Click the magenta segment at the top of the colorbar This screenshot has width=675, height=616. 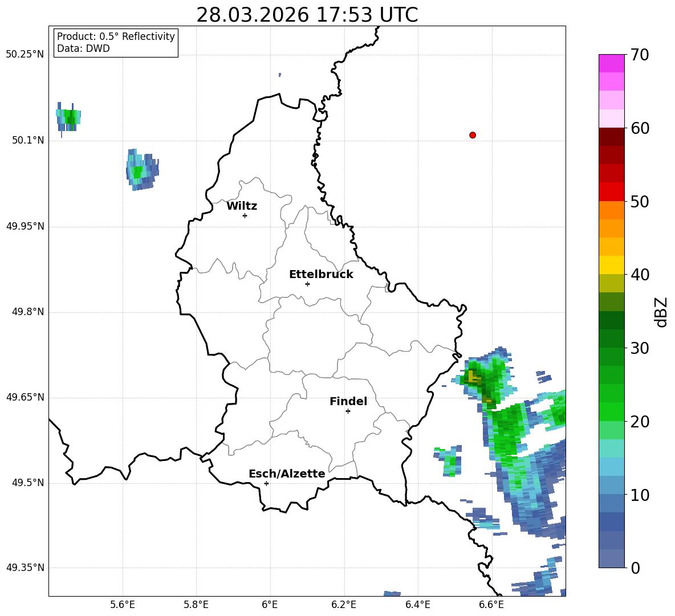coord(611,63)
